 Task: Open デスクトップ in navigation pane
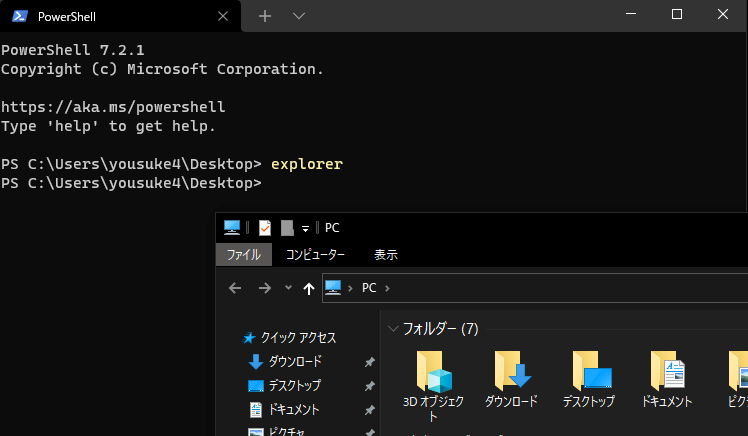pos(294,385)
